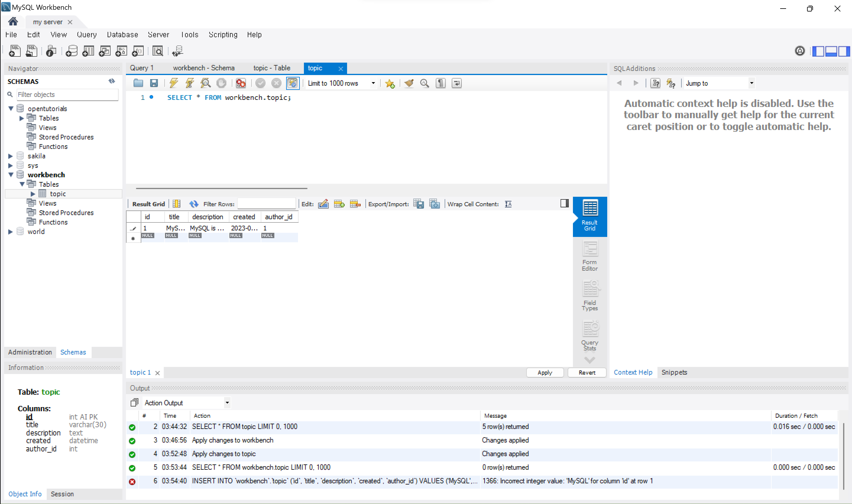Open the find magnifier in the editor toolbar

[425, 83]
